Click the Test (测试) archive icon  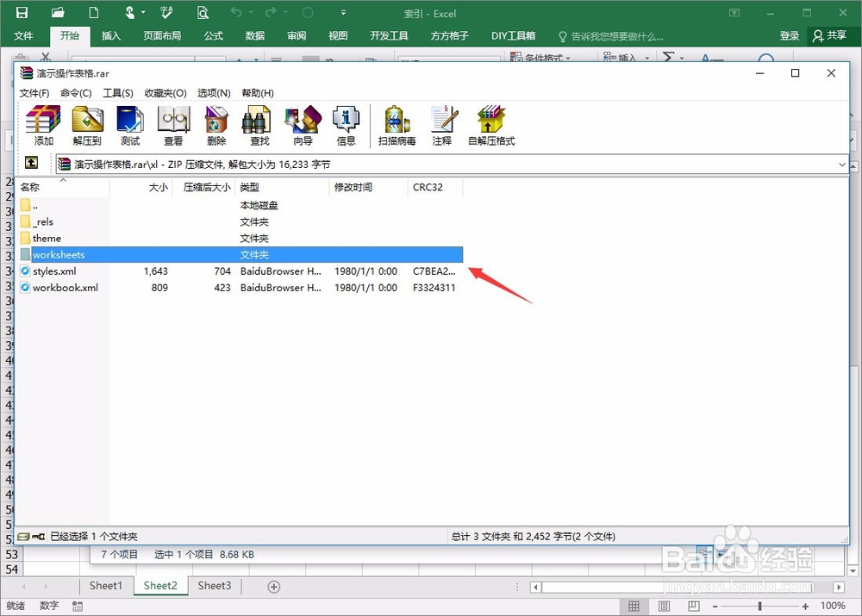[130, 126]
